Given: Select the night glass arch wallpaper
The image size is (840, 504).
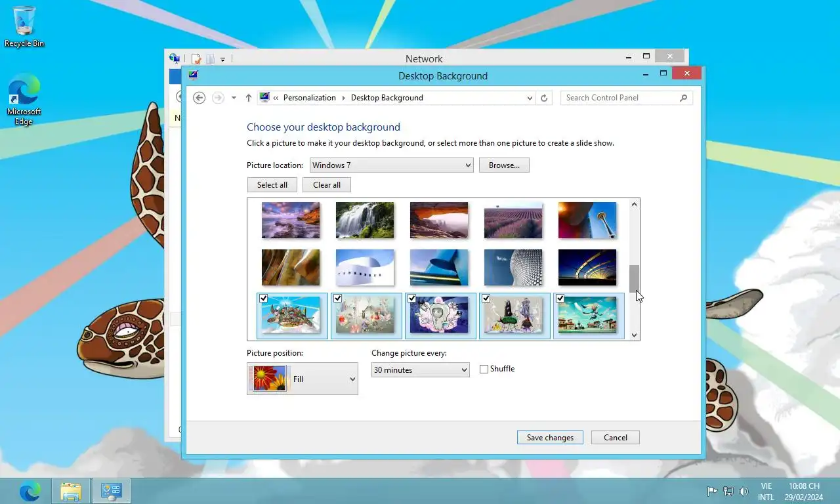Looking at the screenshot, I should pyautogui.click(x=587, y=267).
